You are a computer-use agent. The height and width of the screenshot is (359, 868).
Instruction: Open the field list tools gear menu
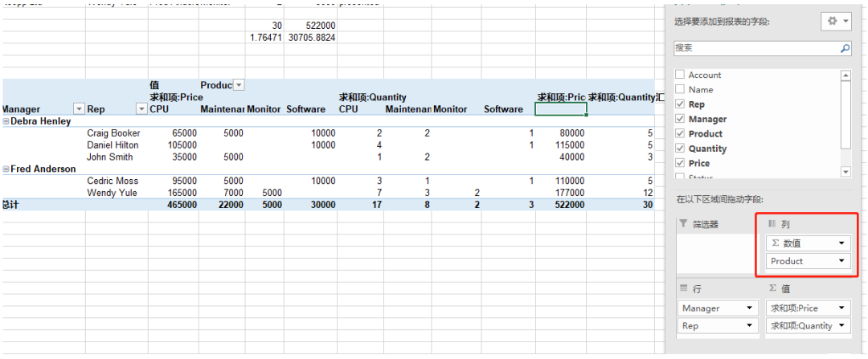[836, 22]
